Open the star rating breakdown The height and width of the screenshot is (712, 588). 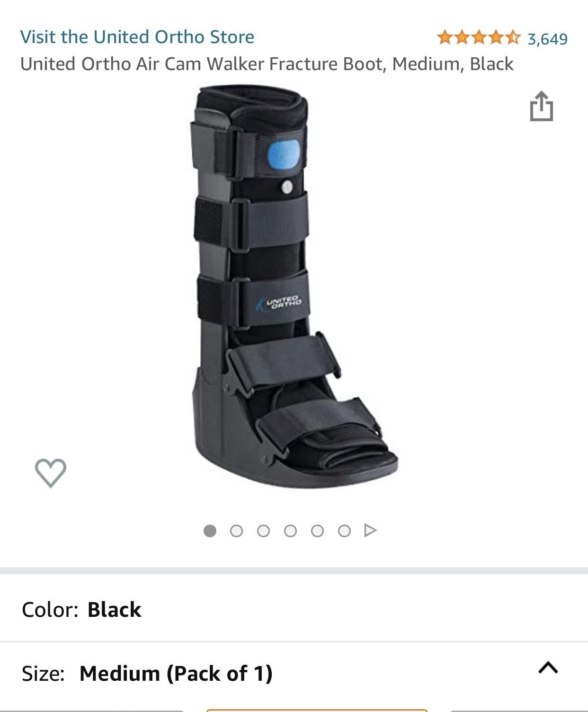pyautogui.click(x=478, y=37)
